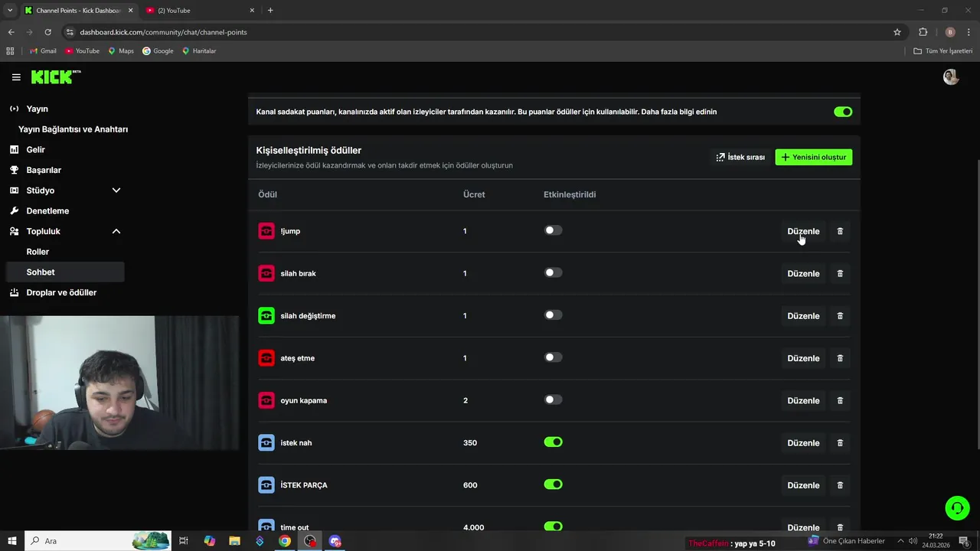The width and height of the screenshot is (980, 551).
Task: Click the Yenisini oluştur button
Action: click(x=813, y=157)
